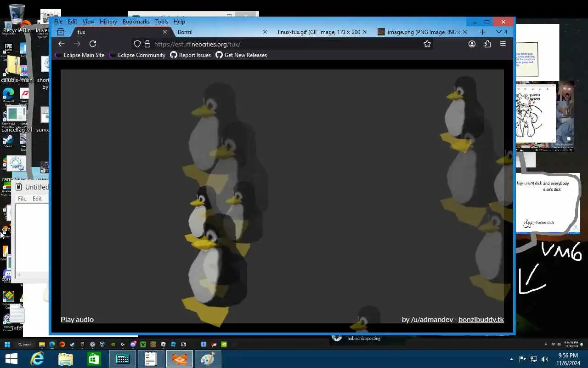Close the tux tab
Image resolution: width=588 pixels, height=368 pixels.
[x=165, y=32]
